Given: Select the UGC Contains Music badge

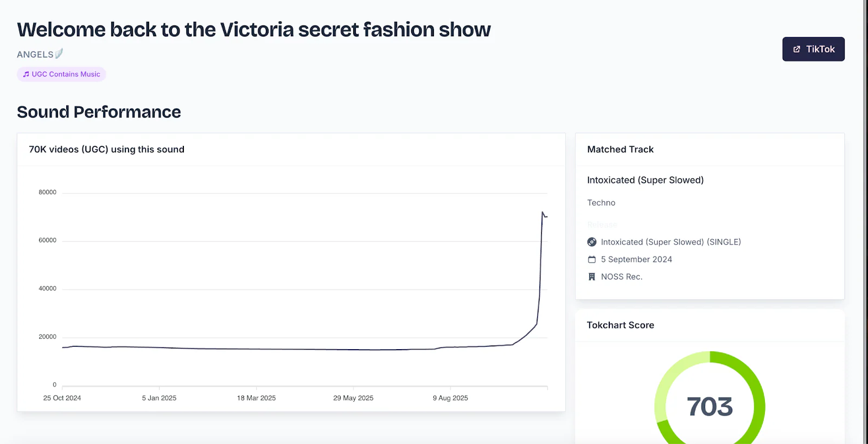Looking at the screenshot, I should 61,74.
